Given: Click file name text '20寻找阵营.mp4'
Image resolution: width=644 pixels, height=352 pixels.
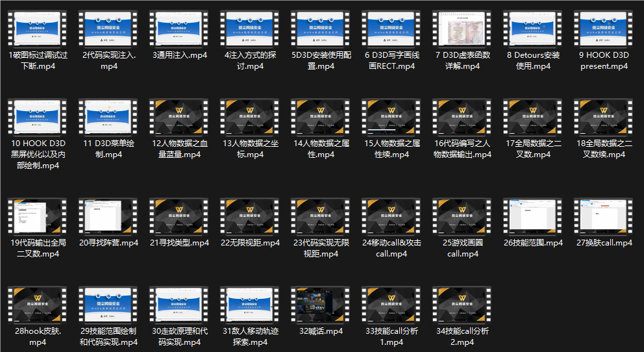Looking at the screenshot, I should (x=109, y=243).
